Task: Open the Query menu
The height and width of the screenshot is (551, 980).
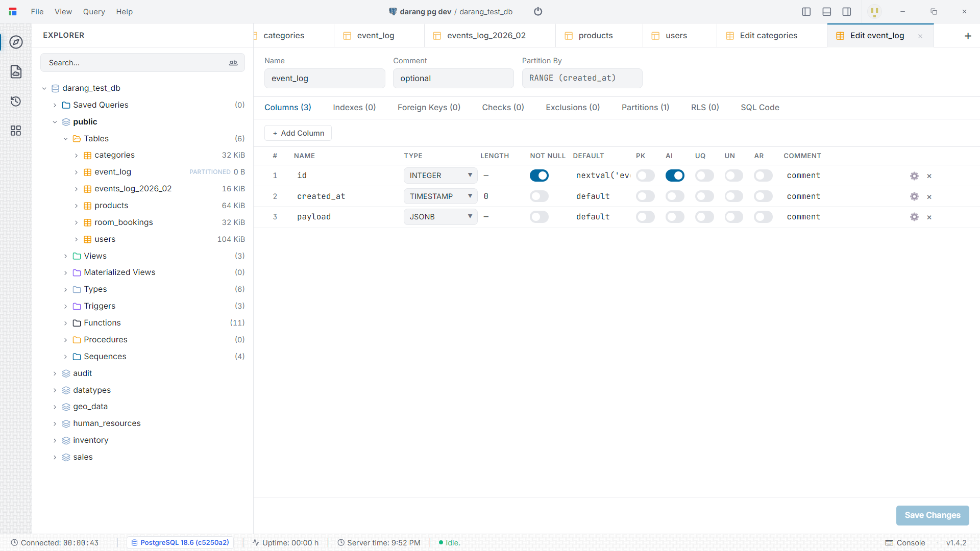Action: coord(94,12)
